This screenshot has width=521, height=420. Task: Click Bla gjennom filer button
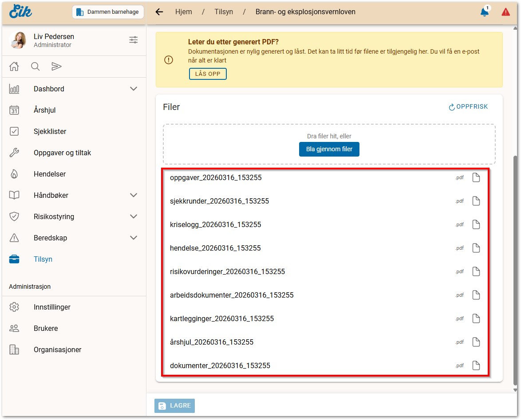coord(329,149)
